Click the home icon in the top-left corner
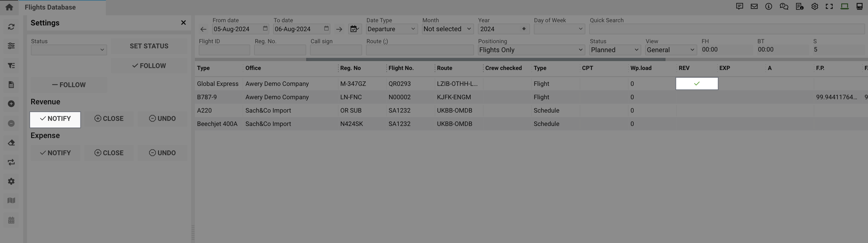Viewport: 868px width, 243px height. tap(9, 7)
